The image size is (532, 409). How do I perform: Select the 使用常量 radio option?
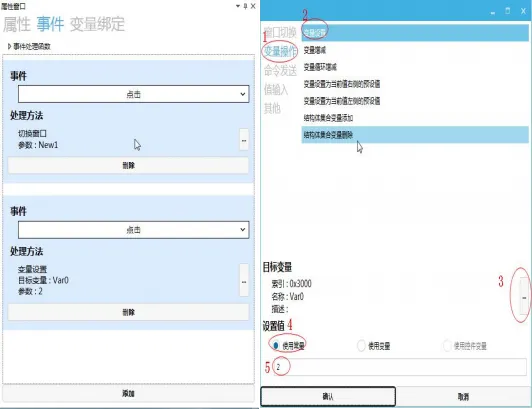coord(289,346)
